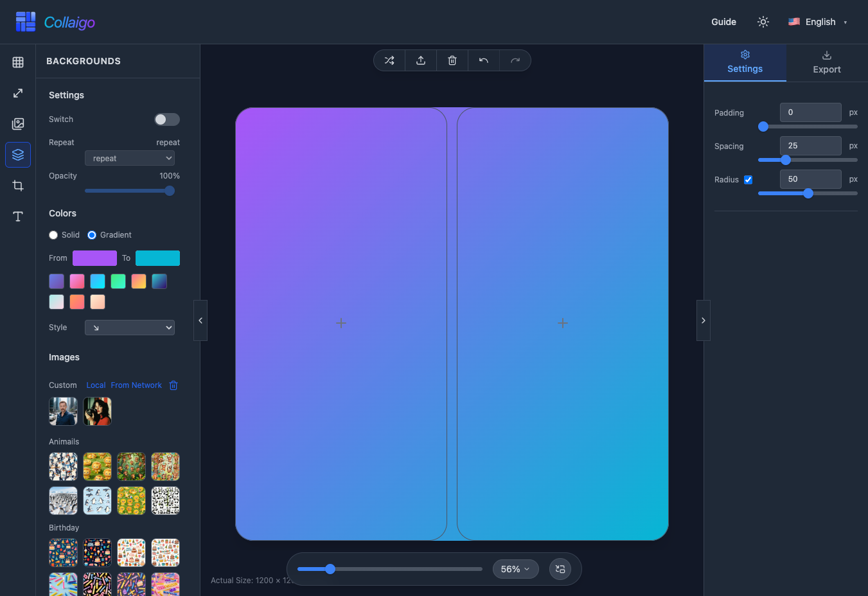Viewport: 868px width, 596px height.
Task: Select the first Animals penguin pattern thumbnail
Action: click(63, 467)
